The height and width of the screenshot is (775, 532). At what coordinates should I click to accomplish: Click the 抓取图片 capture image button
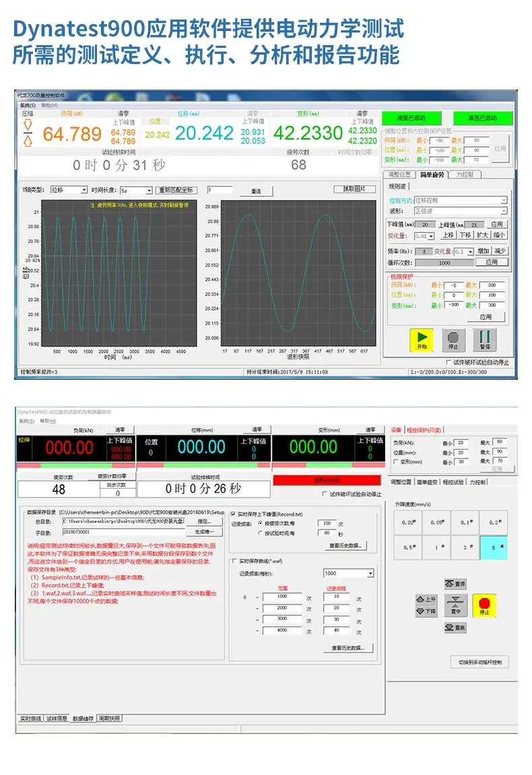354,189
